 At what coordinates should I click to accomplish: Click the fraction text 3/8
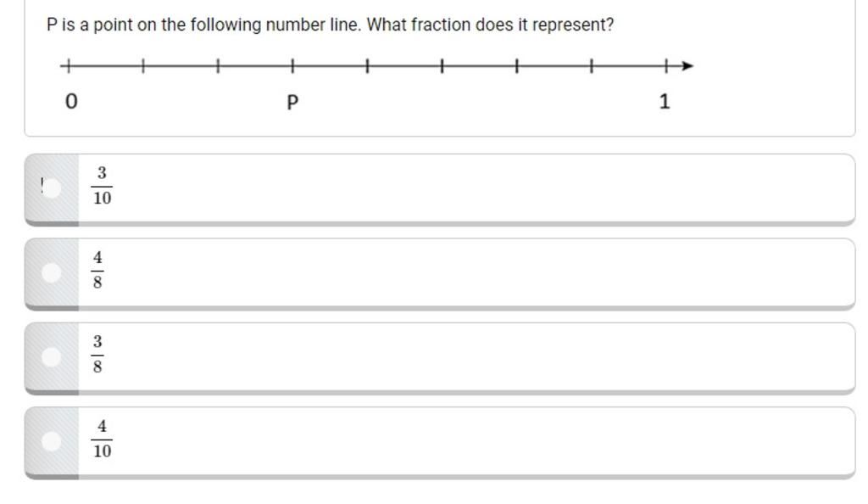(97, 354)
